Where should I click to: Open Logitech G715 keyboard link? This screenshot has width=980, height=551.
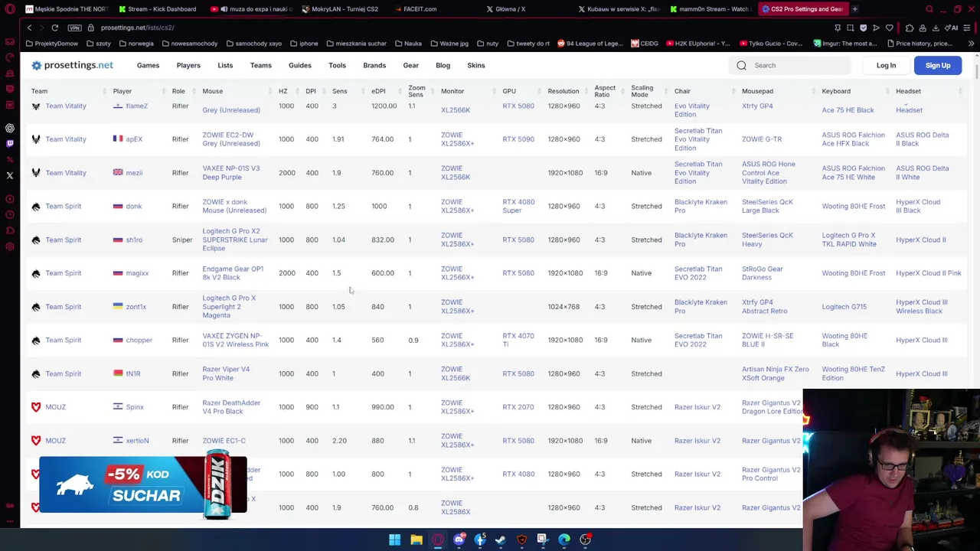[844, 306]
